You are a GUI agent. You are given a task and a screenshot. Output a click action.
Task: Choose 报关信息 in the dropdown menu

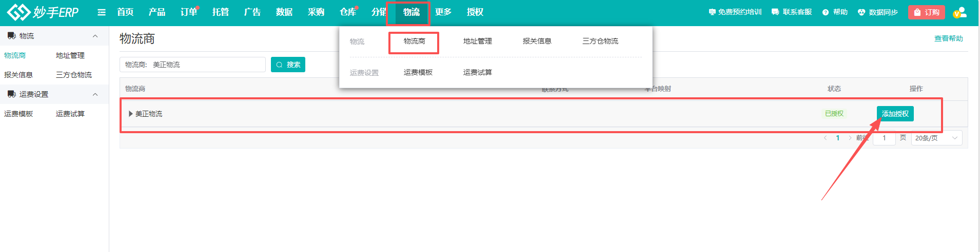pyautogui.click(x=537, y=41)
